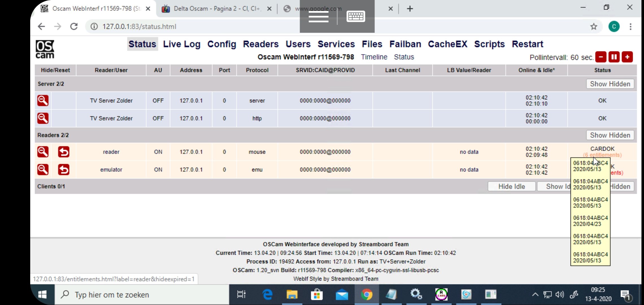The height and width of the screenshot is (305, 644).
Task: Restart the emulator reader with arrow icon
Action: coord(64,170)
